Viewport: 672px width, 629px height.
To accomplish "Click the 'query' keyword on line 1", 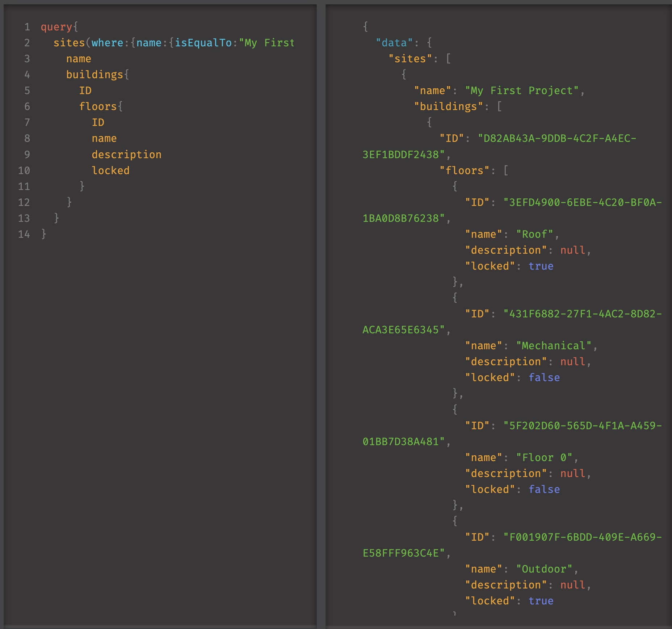I will point(56,27).
